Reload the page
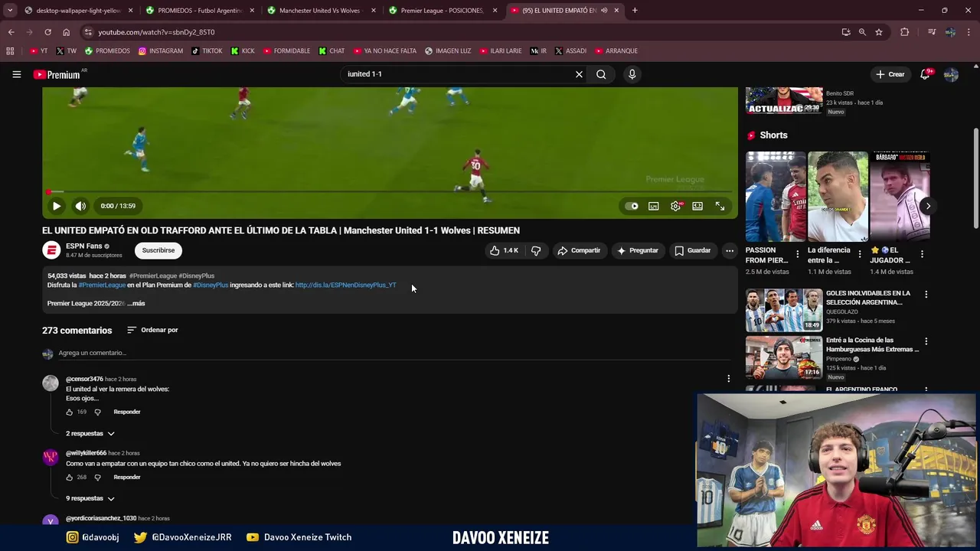This screenshot has width=980, height=551. [47, 32]
